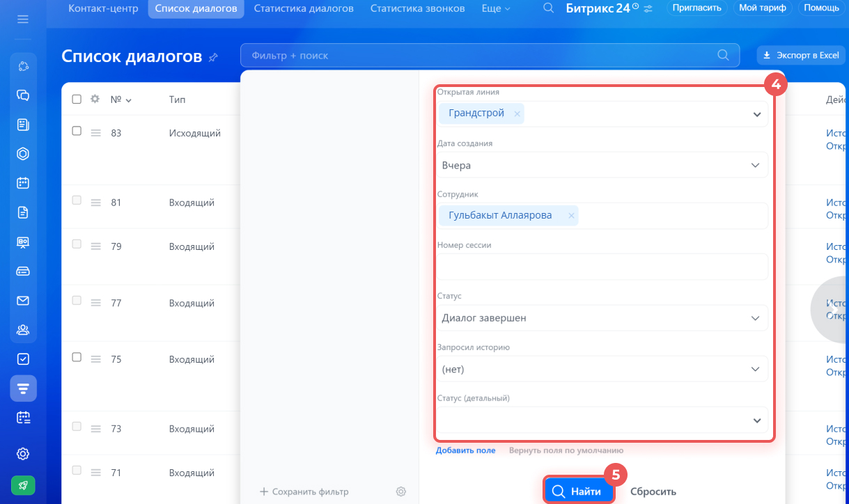849x504 pixels.
Task: Click the Тип column header
Action: point(177,100)
